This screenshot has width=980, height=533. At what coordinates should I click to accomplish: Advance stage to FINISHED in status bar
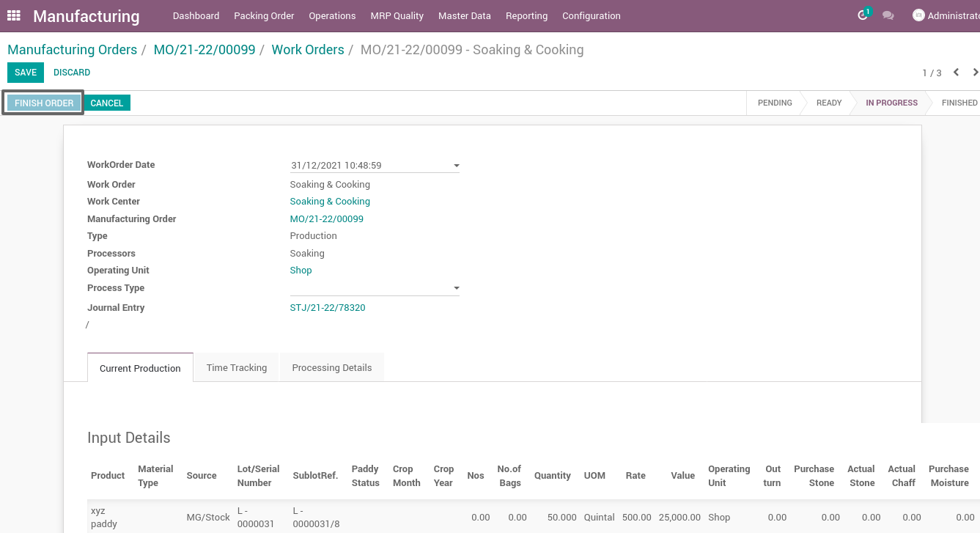tap(960, 103)
